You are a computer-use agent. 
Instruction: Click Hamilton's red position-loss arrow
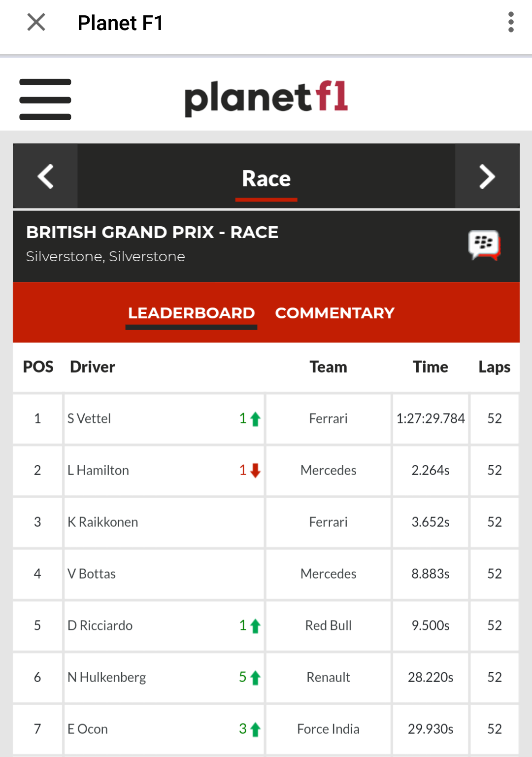pos(255,471)
